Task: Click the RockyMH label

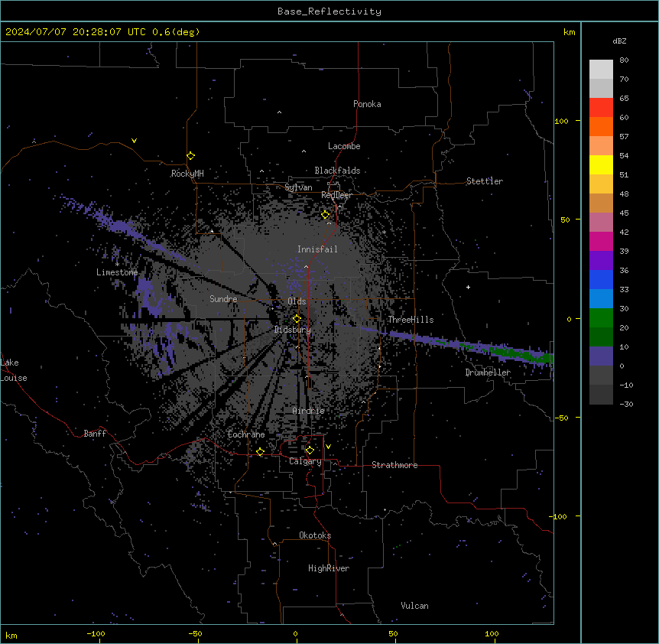Action: pos(187,173)
